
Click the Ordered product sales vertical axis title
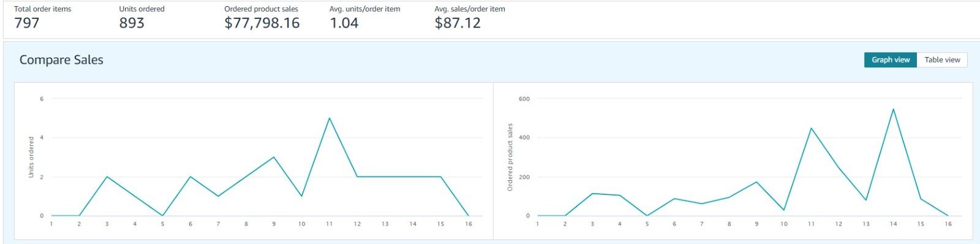point(510,157)
